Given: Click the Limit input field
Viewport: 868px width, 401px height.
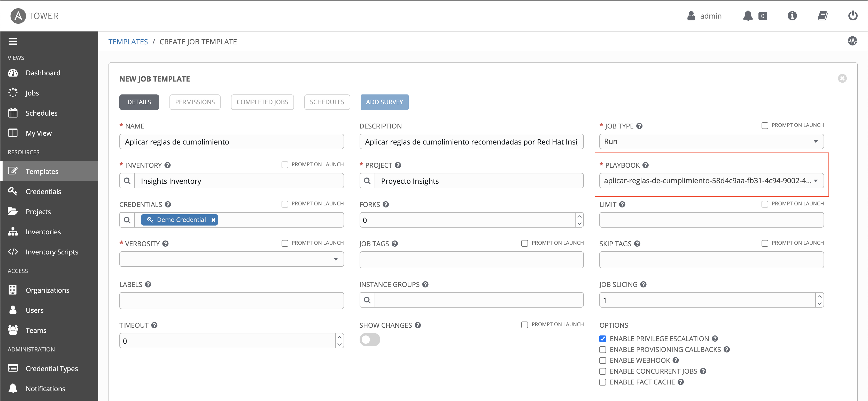Looking at the screenshot, I should [711, 220].
